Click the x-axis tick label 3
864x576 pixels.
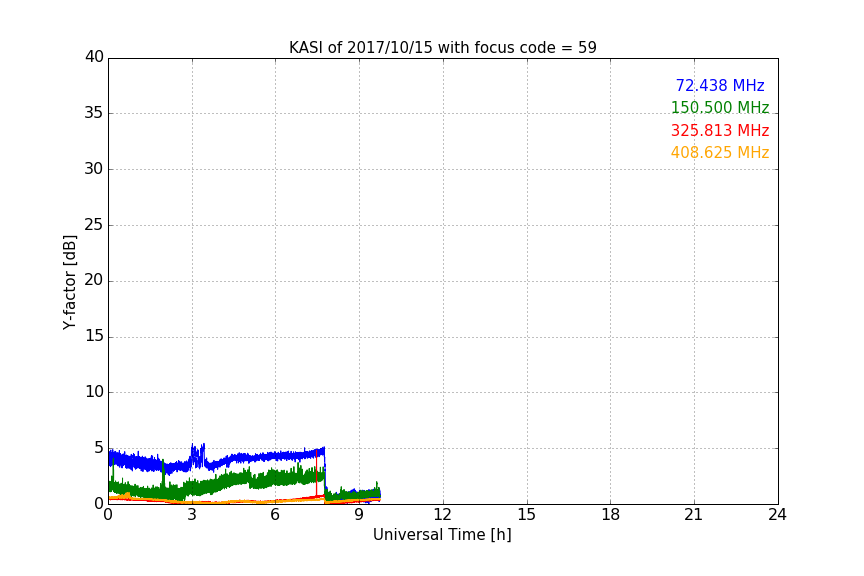pyautogui.click(x=192, y=515)
